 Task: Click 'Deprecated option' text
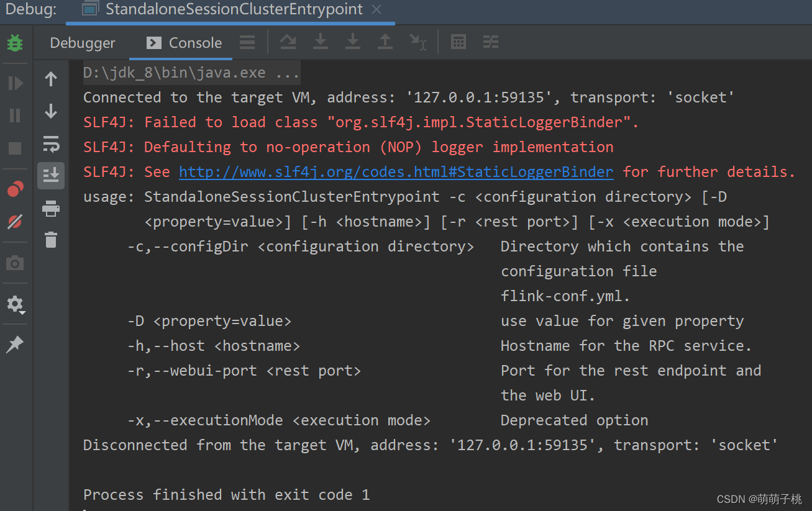click(x=575, y=420)
